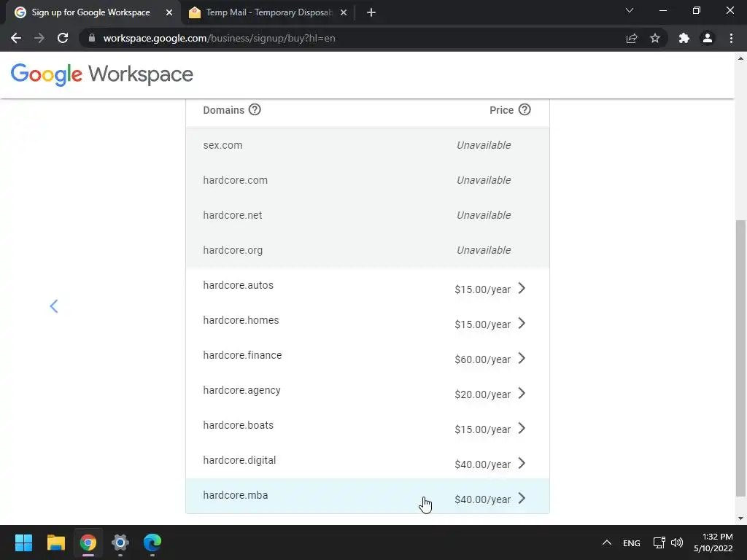Click the $40.00/year price for hardcore.digital
The height and width of the screenshot is (560, 747).
pos(483,464)
